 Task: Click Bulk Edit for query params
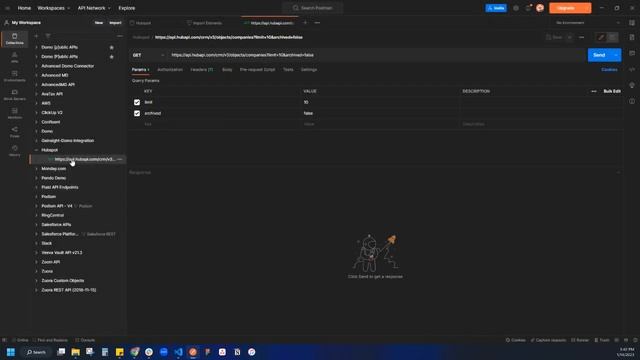(x=612, y=91)
